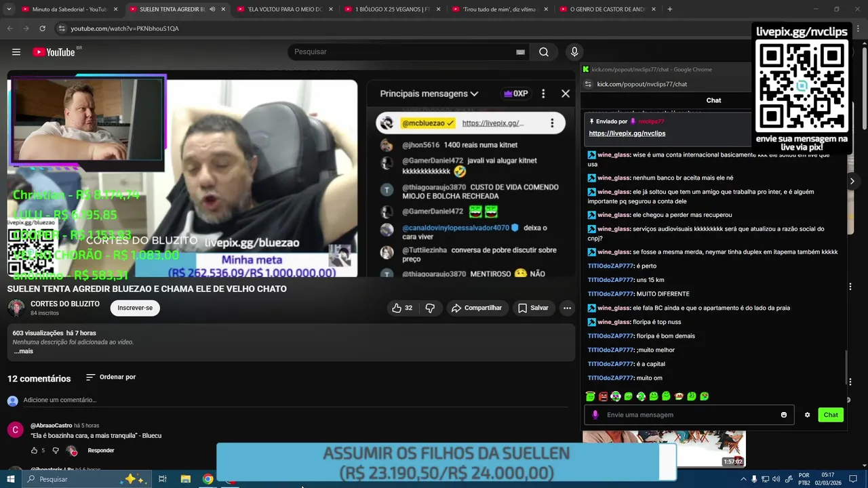Click the 0XP crown badge in video chat
The width and height of the screenshot is (868, 488).
(515, 94)
